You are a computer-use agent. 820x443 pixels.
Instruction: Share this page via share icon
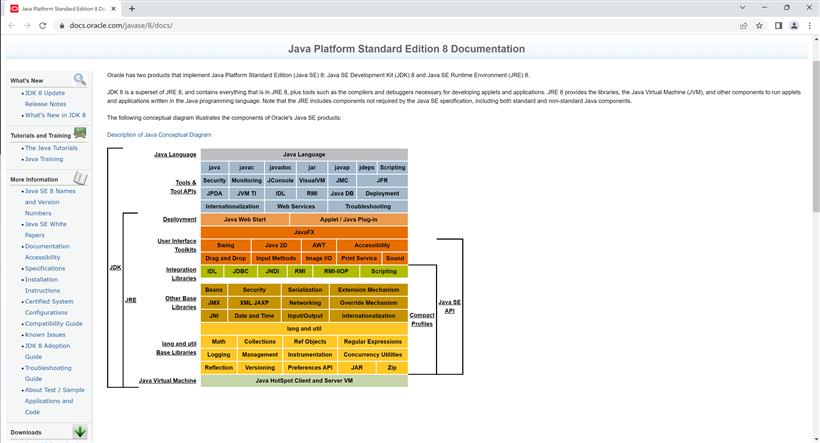[743, 25]
